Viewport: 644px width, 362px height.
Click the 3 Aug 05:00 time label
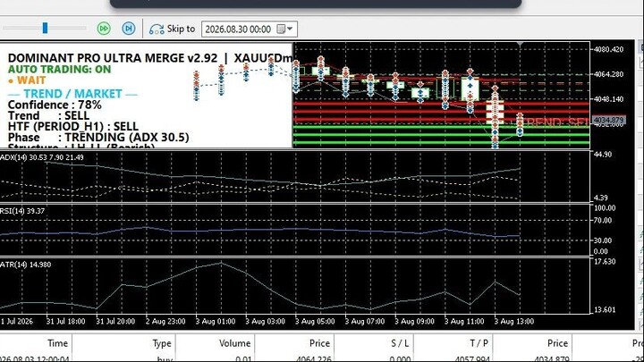point(315,322)
